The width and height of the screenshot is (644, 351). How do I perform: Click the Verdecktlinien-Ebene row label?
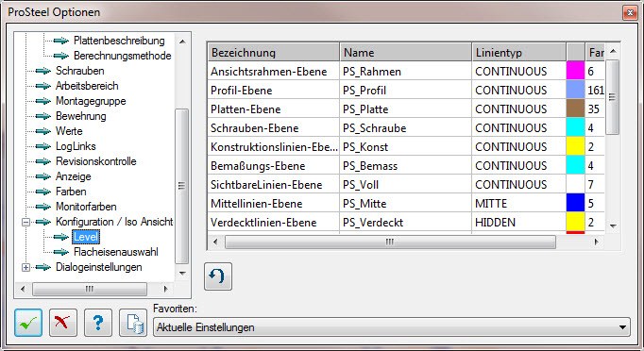274,223
